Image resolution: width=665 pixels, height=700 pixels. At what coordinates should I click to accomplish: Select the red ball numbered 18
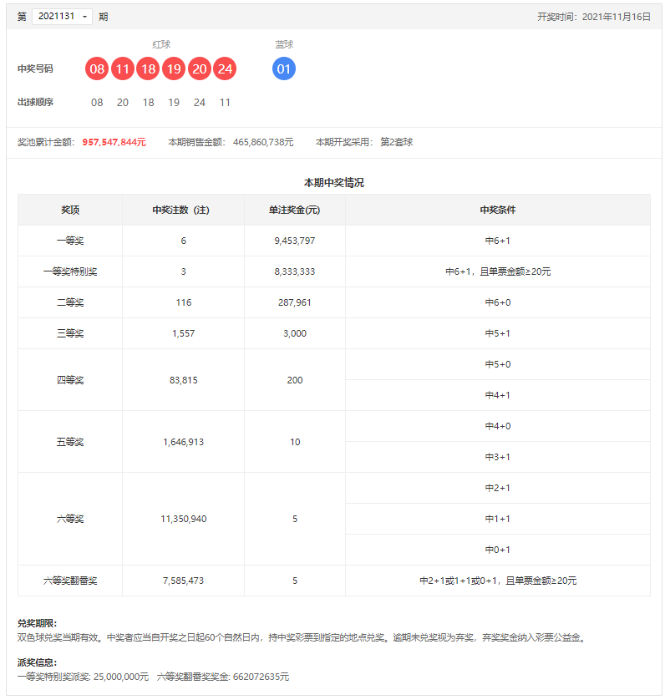coord(148,69)
